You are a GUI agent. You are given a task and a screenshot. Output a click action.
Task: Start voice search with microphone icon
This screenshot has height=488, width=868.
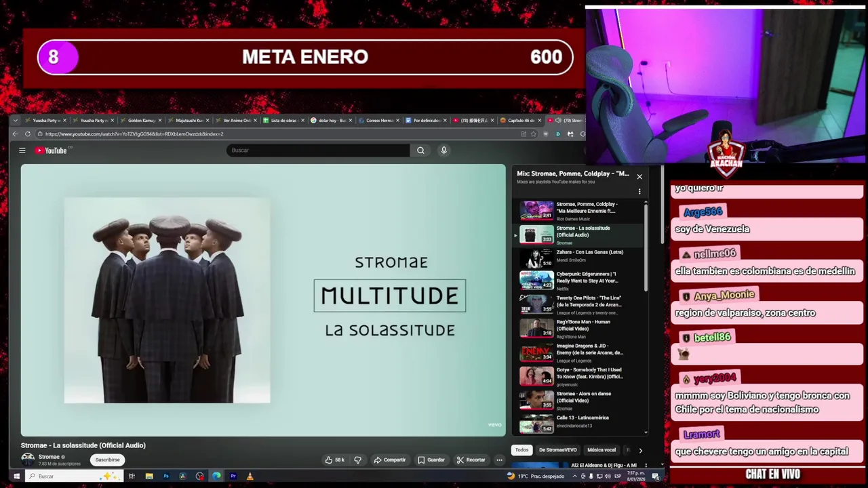point(443,150)
